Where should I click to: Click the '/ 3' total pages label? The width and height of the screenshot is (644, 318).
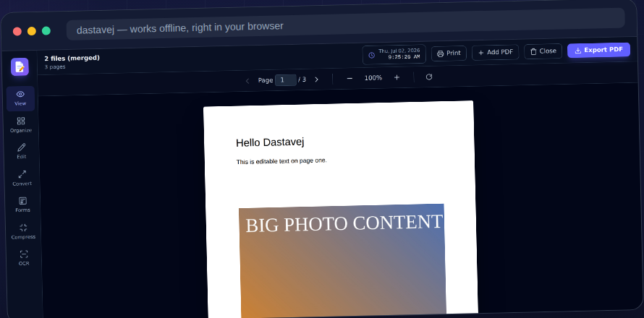click(x=302, y=79)
